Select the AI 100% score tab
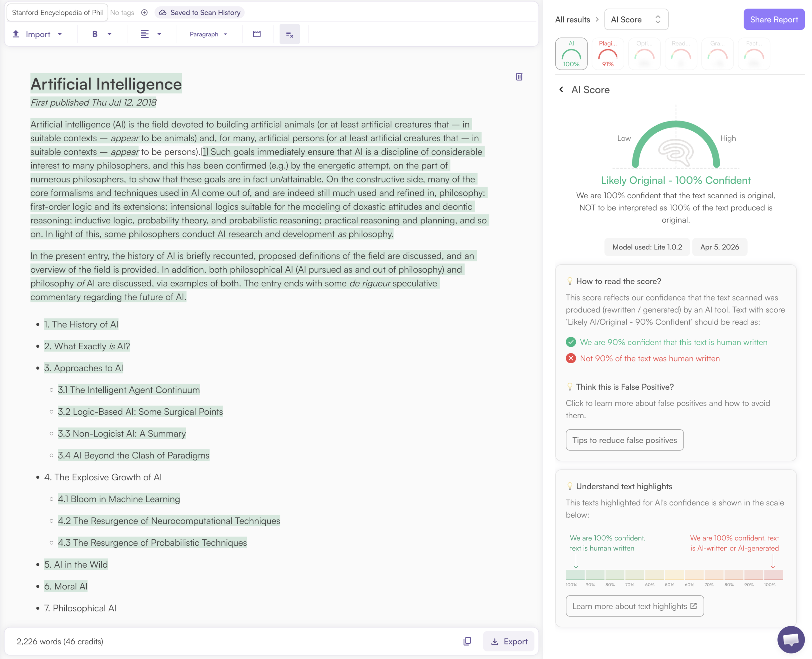This screenshot has width=812, height=659. [x=571, y=54]
